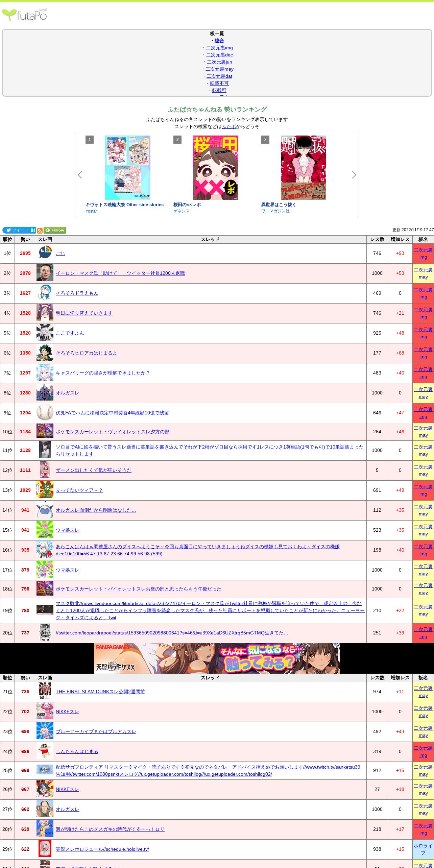
Task: Open thread ごじ
Action: coord(60,253)
